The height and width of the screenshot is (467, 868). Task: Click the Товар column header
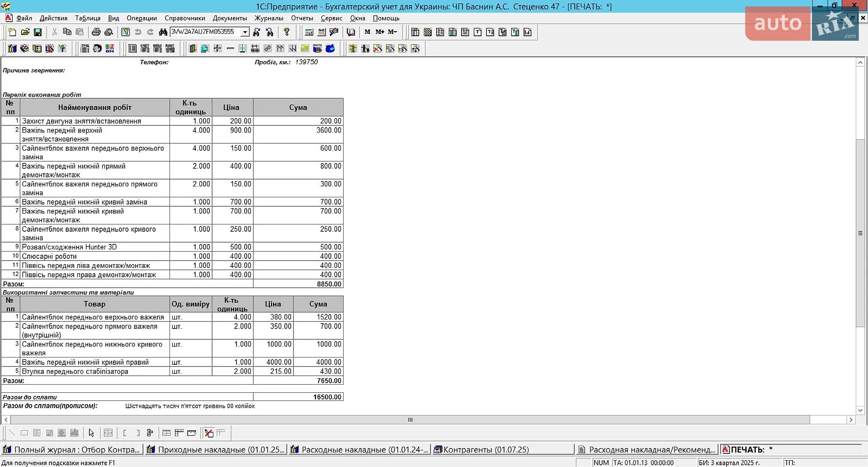[95, 304]
